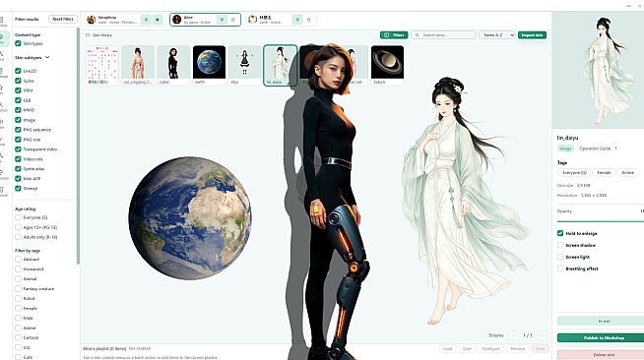
Task: Select the cai_yingying skin thumbnail
Action: tap(138, 65)
